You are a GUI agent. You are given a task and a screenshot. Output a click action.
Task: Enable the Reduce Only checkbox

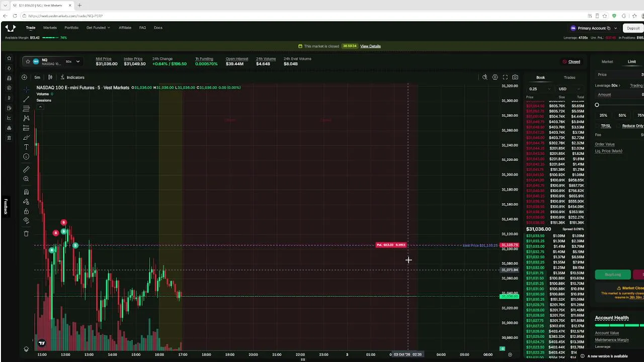pyautogui.click(x=619, y=126)
